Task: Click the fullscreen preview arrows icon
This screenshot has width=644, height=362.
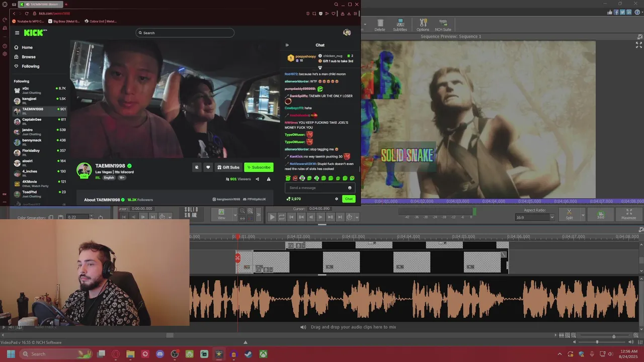Action: pyautogui.click(x=638, y=45)
